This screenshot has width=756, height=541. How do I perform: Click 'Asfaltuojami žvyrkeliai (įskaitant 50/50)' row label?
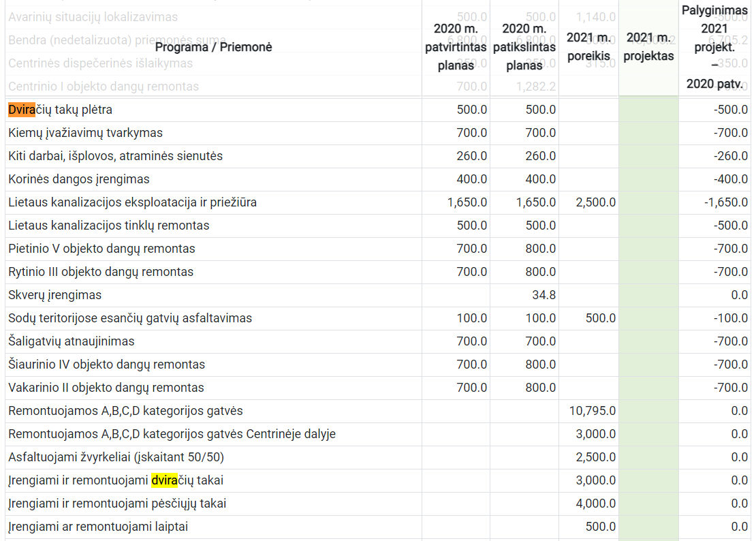pos(116,457)
